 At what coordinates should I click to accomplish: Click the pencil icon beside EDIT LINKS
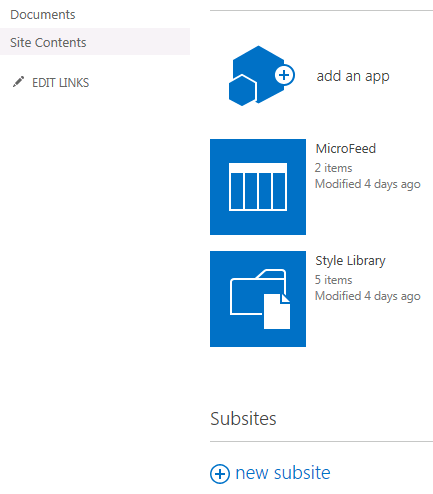tap(18, 82)
